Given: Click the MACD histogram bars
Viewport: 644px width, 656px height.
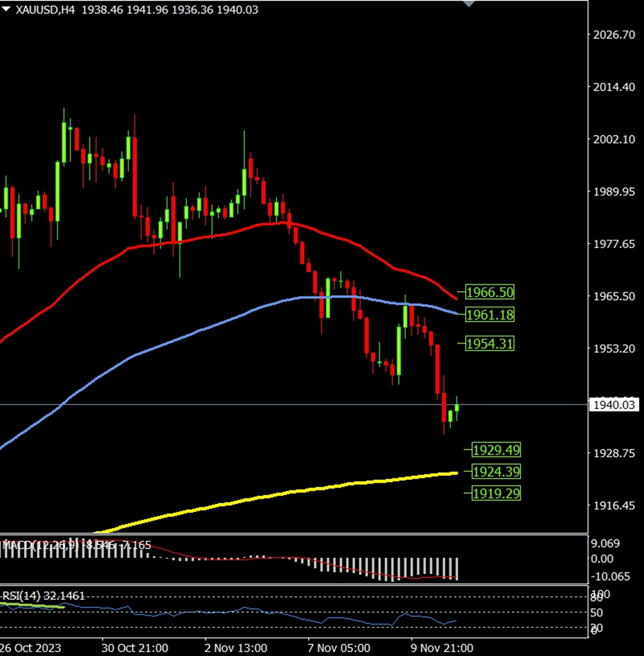Looking at the screenshot, I should (425, 568).
